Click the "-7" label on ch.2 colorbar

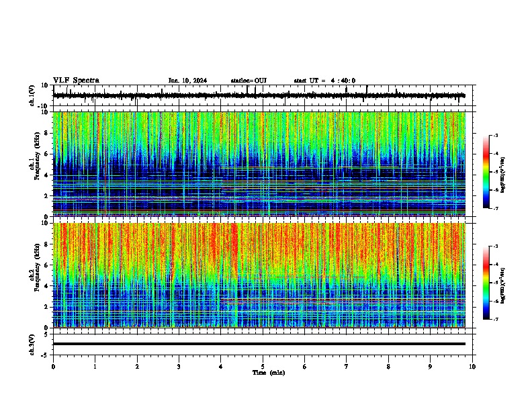coord(496,319)
